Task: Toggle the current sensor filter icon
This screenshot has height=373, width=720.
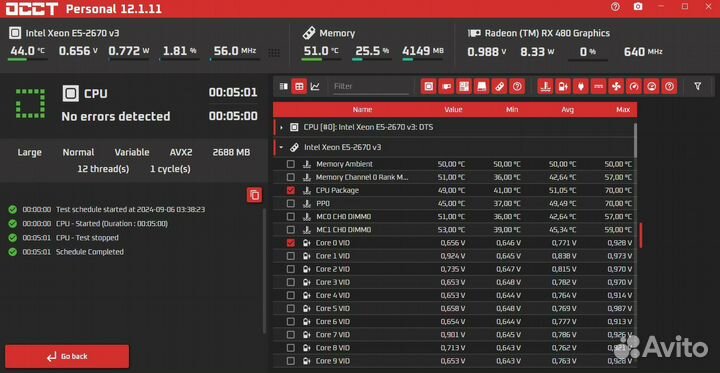Action: click(x=598, y=86)
